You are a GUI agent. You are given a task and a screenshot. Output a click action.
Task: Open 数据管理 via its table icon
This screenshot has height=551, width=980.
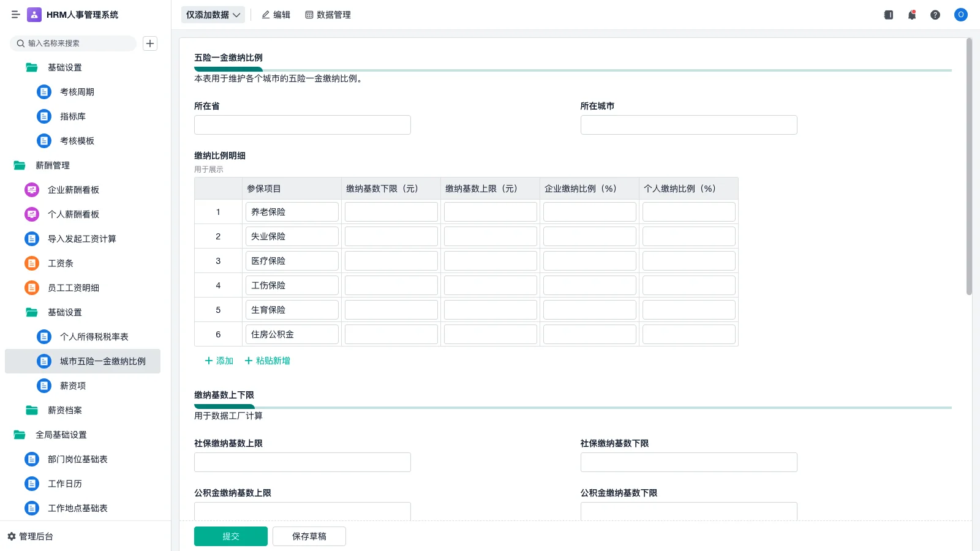[328, 15]
